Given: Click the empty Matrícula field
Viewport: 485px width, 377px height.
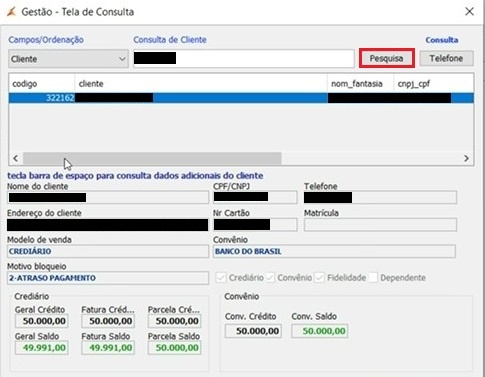Looking at the screenshot, I should (x=380, y=225).
